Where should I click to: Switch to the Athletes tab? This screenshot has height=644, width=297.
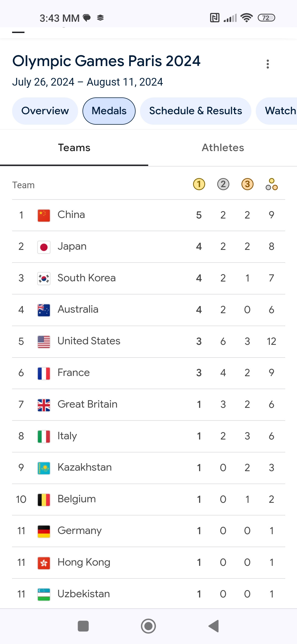223,148
